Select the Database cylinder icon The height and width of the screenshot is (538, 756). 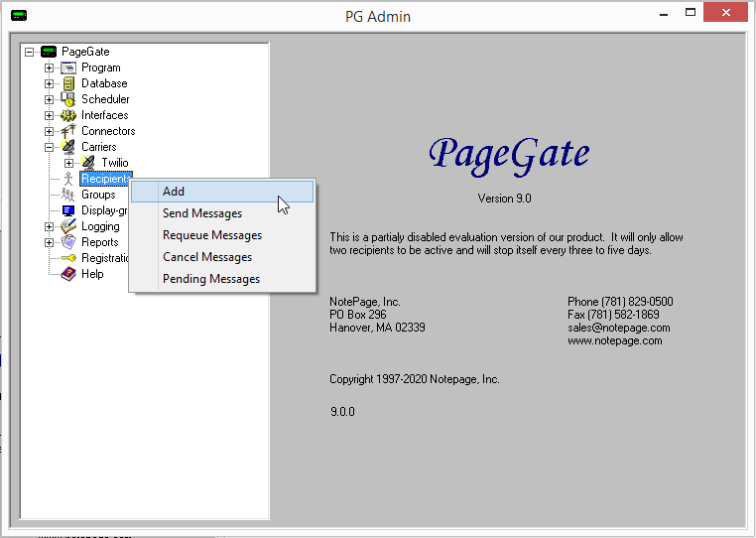pyautogui.click(x=68, y=83)
